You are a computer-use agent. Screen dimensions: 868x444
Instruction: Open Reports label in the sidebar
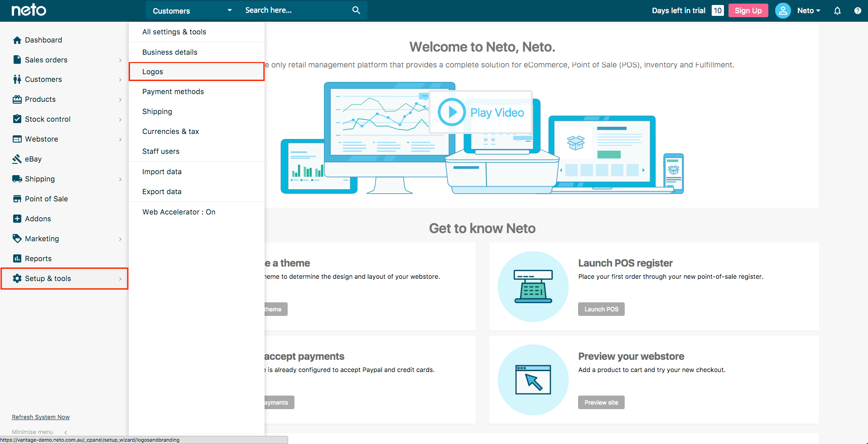[38, 258]
